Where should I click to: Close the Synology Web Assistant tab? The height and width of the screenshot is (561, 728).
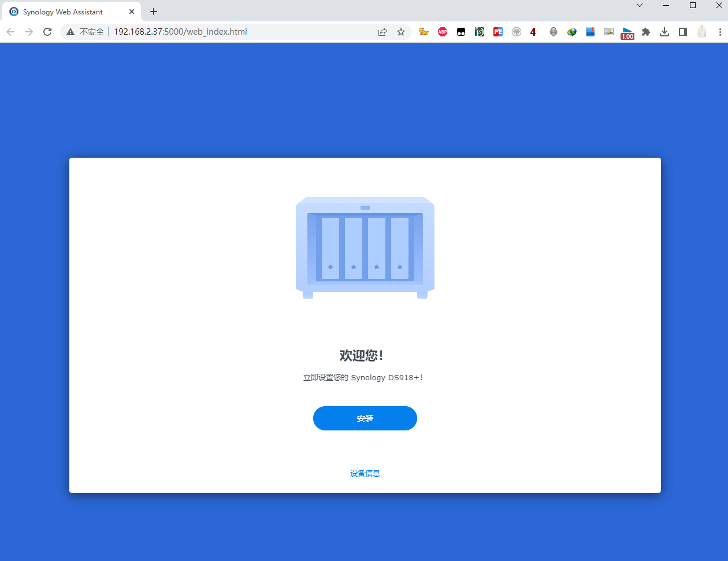coord(132,12)
